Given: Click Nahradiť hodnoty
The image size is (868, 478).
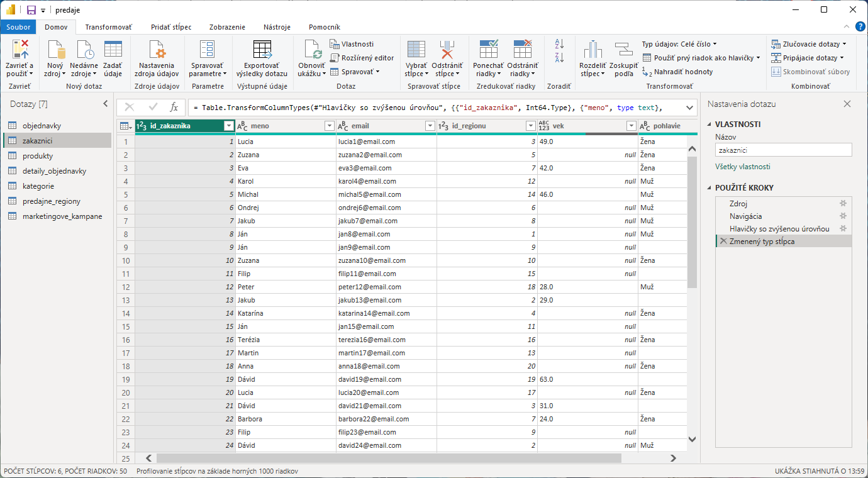Looking at the screenshot, I should [x=677, y=72].
